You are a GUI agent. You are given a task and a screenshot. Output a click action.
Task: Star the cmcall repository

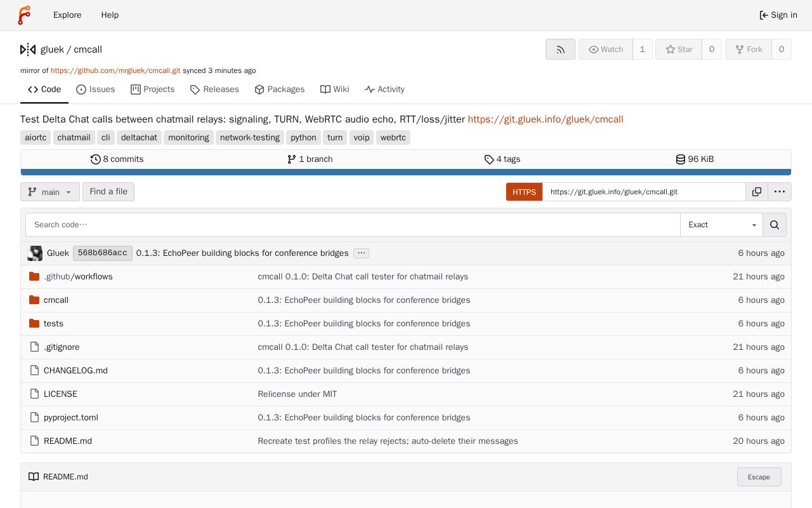[679, 50]
